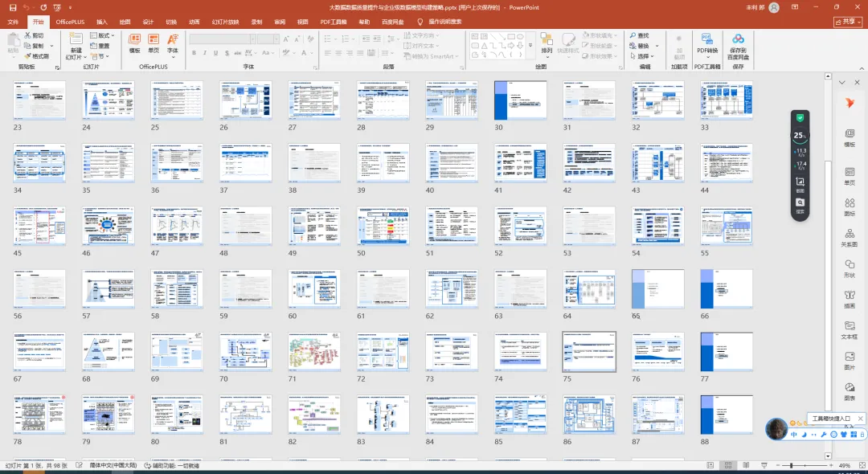The height and width of the screenshot is (474, 868).
Task: Switch to the OfficePLUS ribbon tab
Action: (70, 22)
